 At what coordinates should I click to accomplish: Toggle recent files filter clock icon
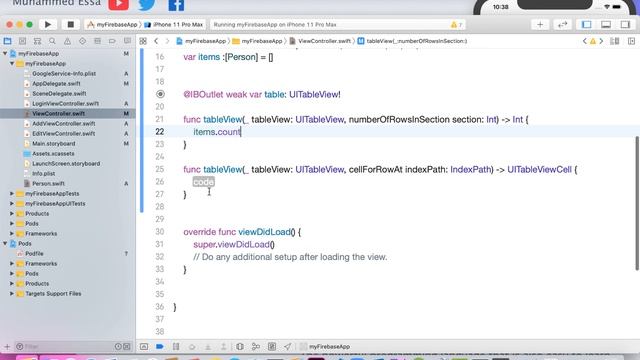(x=118, y=347)
